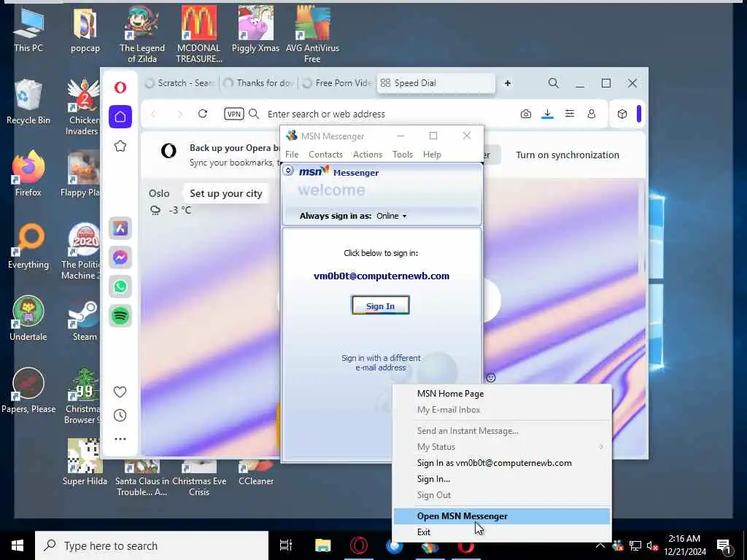Image resolution: width=747 pixels, height=560 pixels.
Task: Open history clock icon in Opera sidebar
Action: [x=120, y=415]
